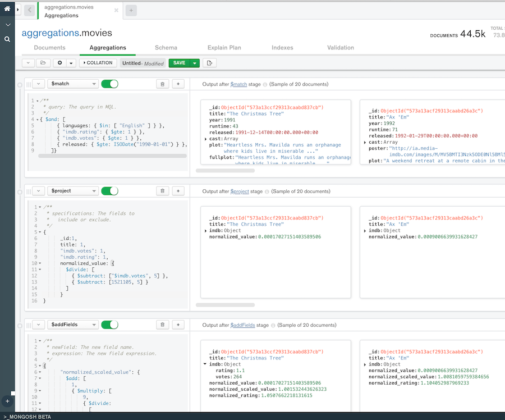Viewport: 505px width, 420px height.
Task: Collapse the $match stage chevron
Action: 38,84
